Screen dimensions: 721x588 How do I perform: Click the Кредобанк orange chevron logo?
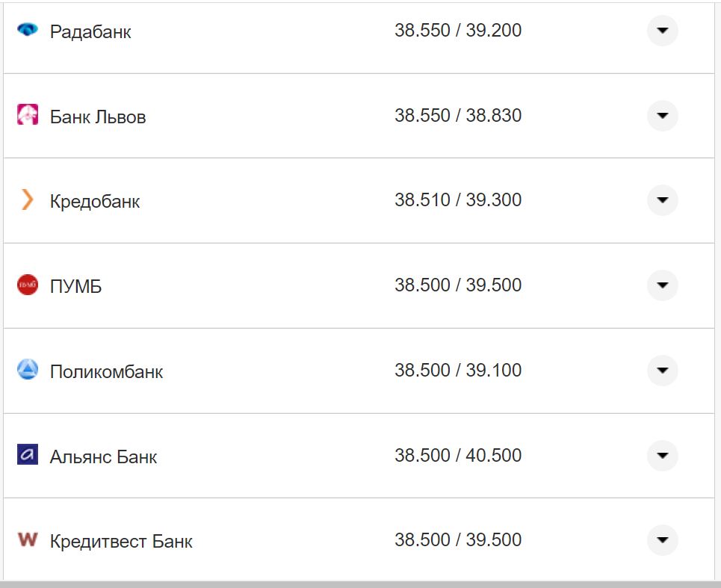pyautogui.click(x=27, y=200)
